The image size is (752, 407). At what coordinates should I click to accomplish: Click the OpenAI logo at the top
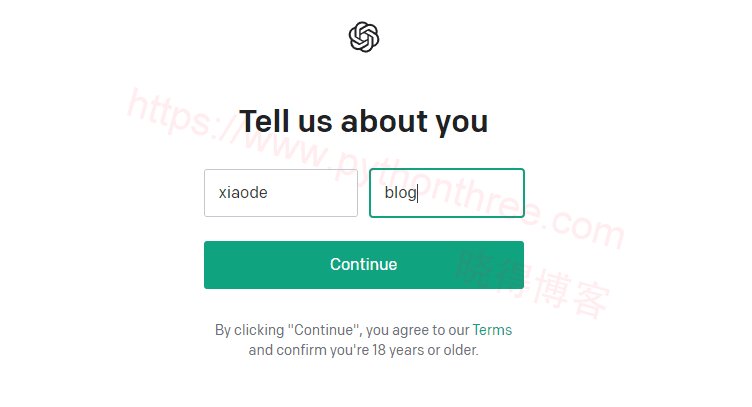tap(364, 38)
